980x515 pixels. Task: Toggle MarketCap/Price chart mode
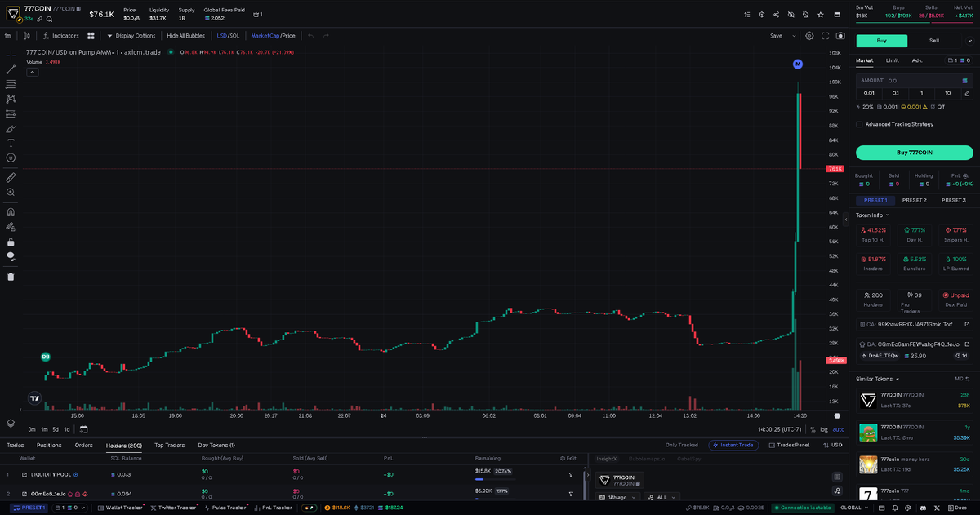point(273,36)
